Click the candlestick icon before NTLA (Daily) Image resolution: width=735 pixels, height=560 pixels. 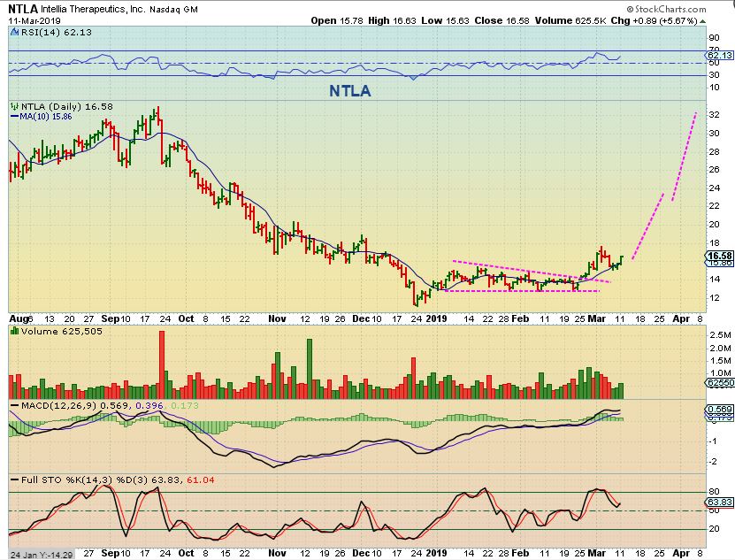pyautogui.click(x=14, y=107)
